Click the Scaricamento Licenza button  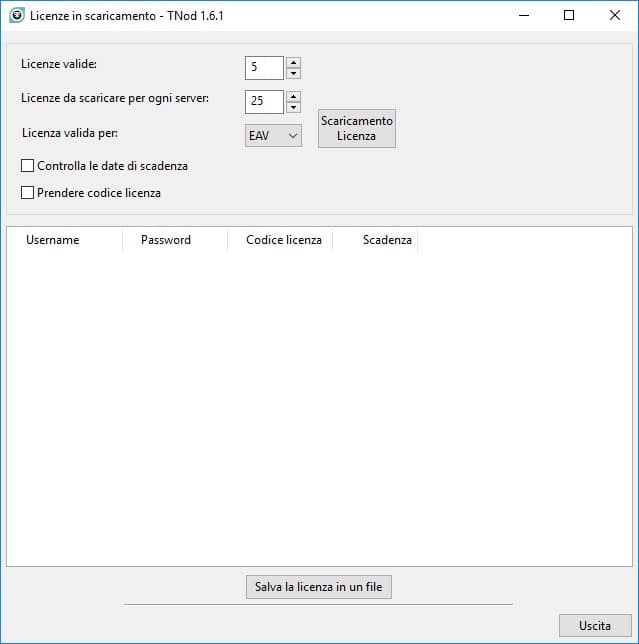(x=356, y=129)
